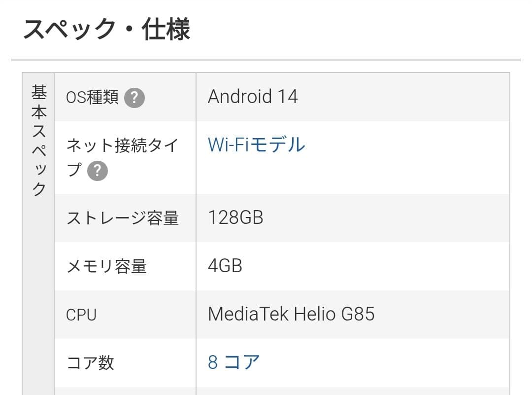Screen dimensions: 532x395
Task: Click the スペック・仕様 heading
Action: click(106, 30)
